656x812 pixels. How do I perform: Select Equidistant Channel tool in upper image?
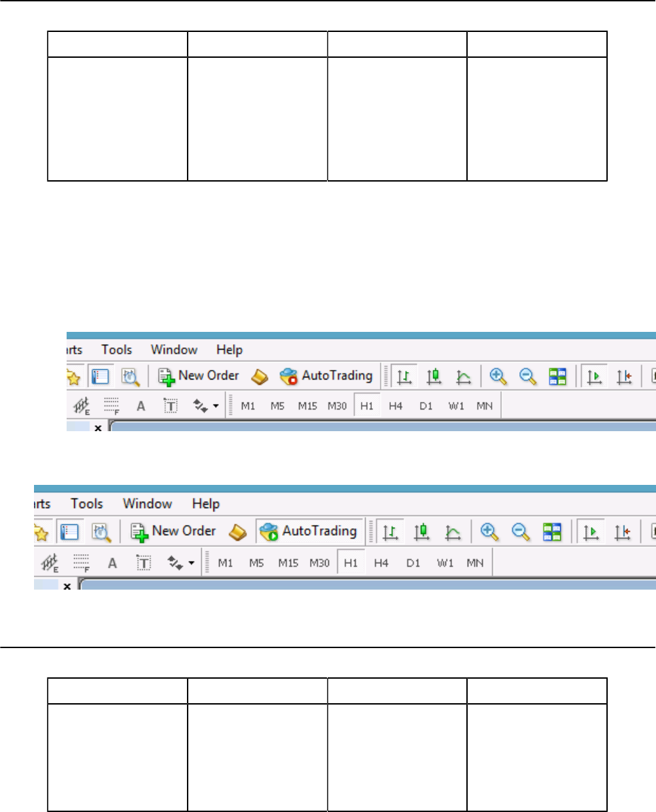coord(82,406)
